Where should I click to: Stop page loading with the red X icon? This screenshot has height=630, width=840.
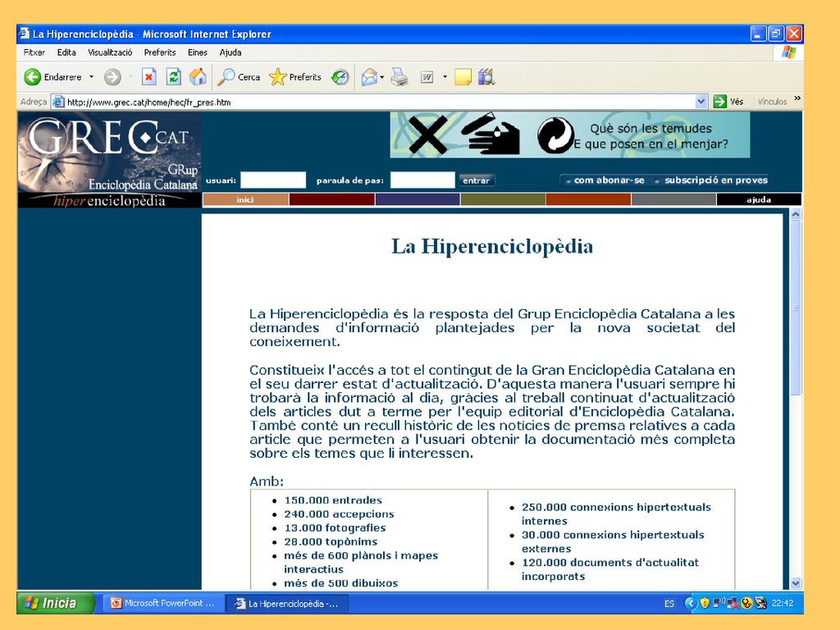pos(149,77)
